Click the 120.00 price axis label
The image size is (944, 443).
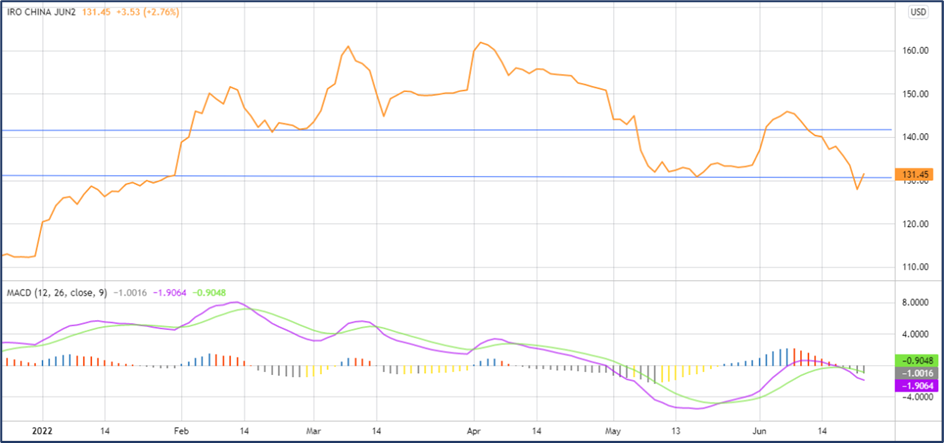pos(914,224)
